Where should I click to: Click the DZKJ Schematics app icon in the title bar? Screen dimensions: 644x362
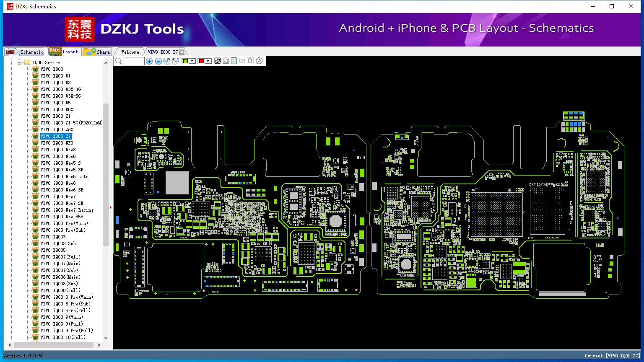(x=10, y=6)
